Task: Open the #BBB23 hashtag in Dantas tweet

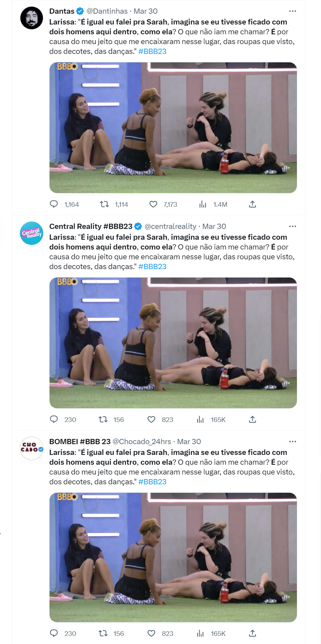Action: [x=152, y=51]
